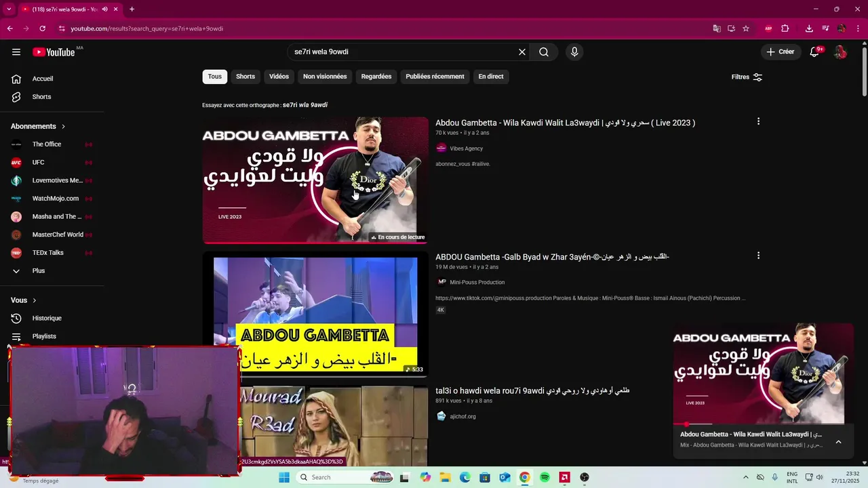Click the YouTube logo
This screenshot has height=488, width=868.
tap(54, 52)
